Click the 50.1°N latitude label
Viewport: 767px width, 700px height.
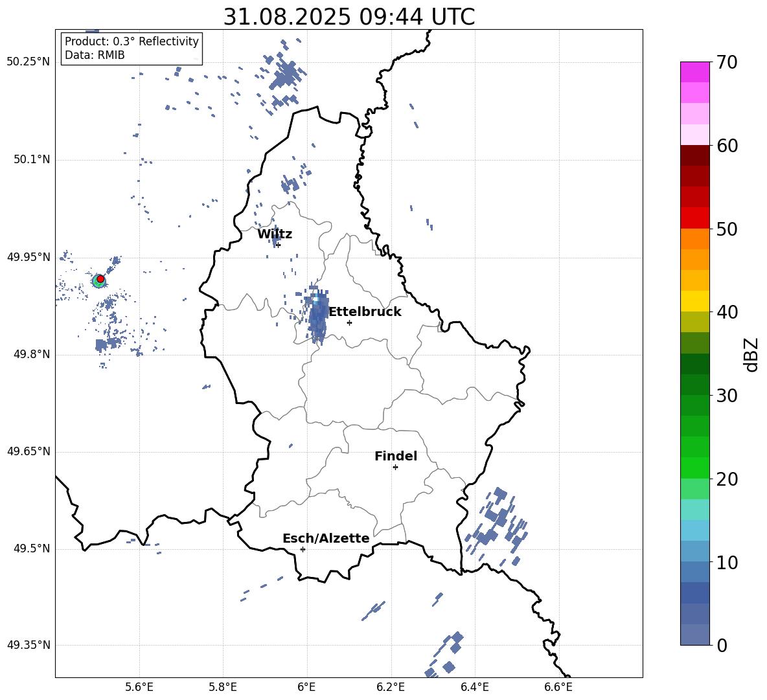(32, 159)
